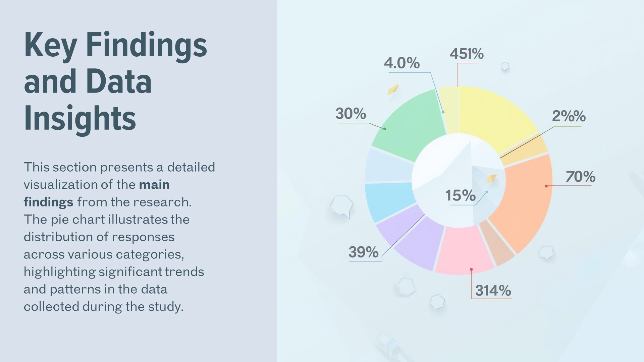Image resolution: width=644 pixels, height=362 pixels.
Task: Select the 451% data label
Action: pos(467,54)
